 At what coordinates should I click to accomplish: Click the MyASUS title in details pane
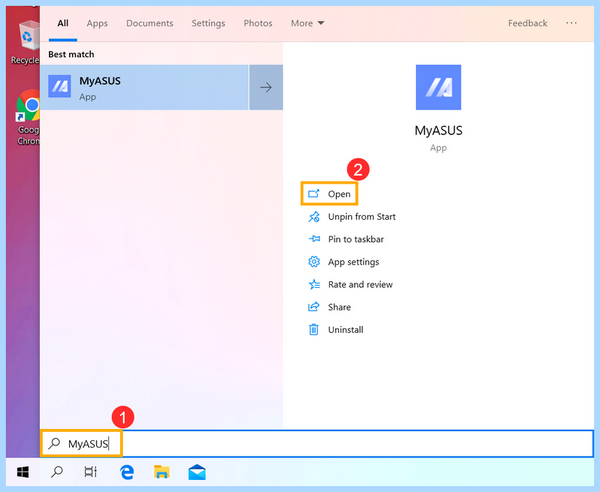coord(439,130)
